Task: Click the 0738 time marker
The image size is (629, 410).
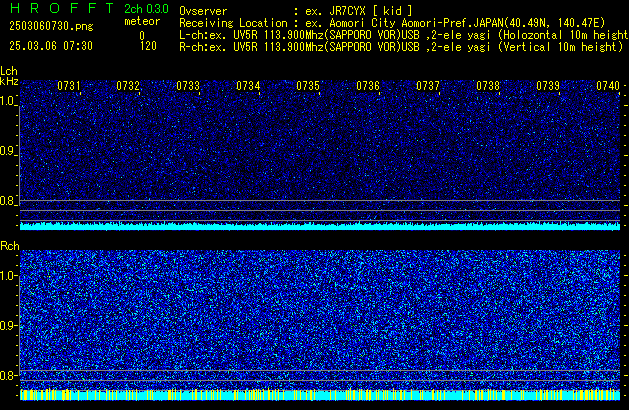Action: (488, 86)
